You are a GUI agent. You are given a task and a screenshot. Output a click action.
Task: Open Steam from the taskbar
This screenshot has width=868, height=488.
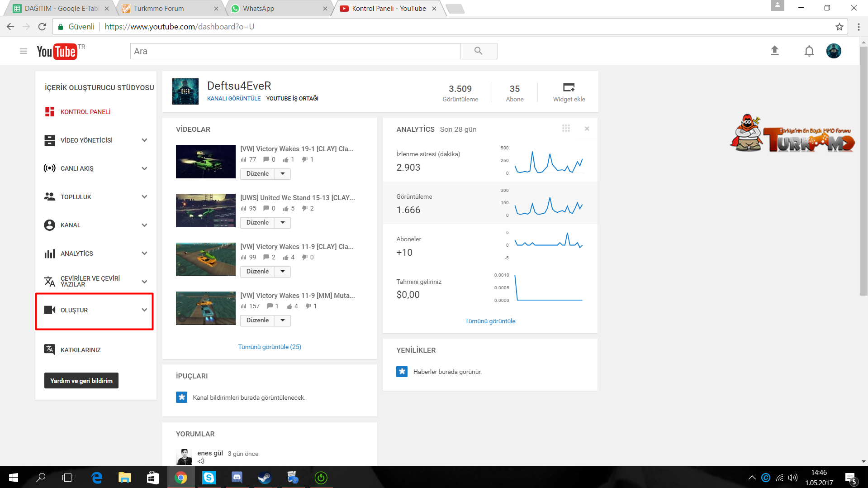click(x=265, y=478)
